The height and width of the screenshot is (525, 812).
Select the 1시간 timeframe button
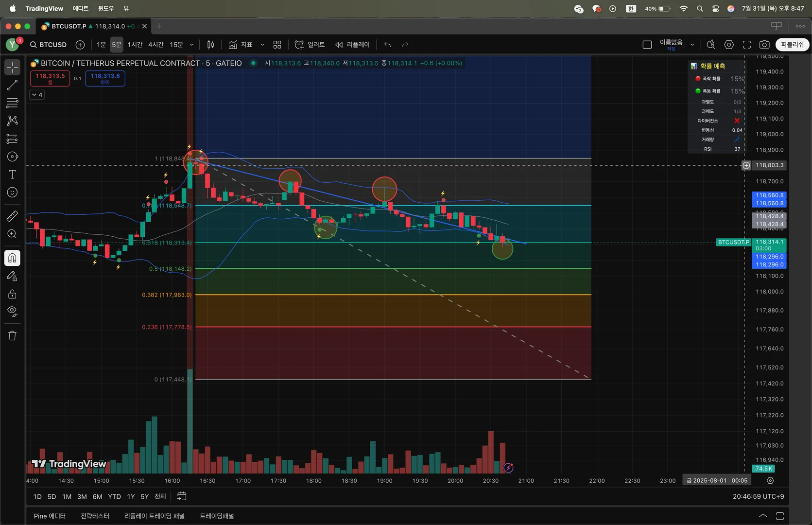pyautogui.click(x=135, y=45)
